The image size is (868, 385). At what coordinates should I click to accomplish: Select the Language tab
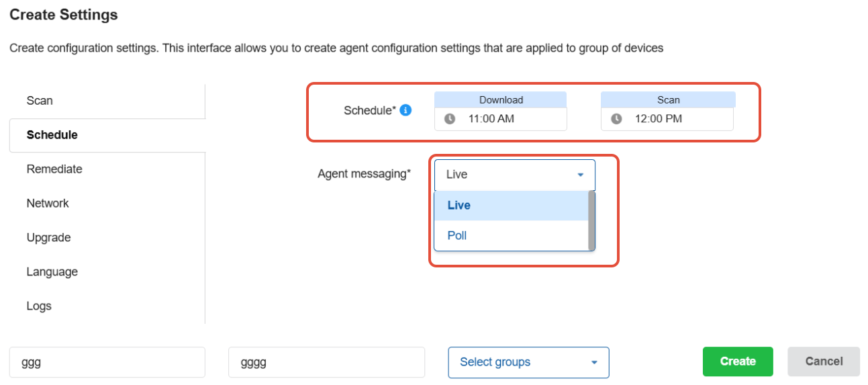pos(52,272)
